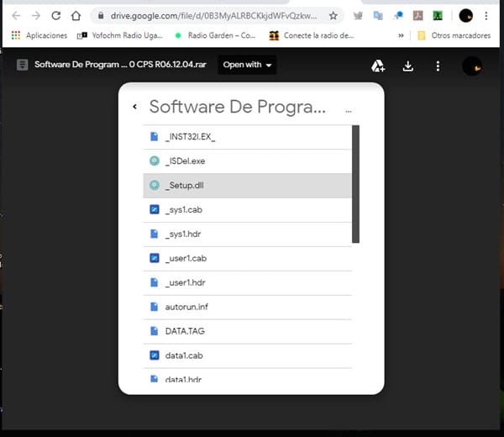Open the Open with dropdown
Screen dimensions: 504x437
[x=247, y=65]
